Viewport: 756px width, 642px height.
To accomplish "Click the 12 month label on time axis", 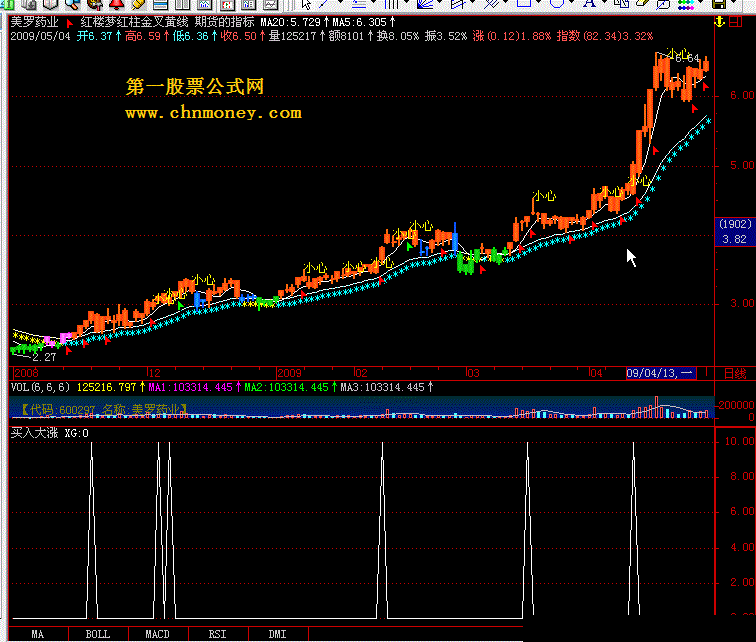I will click(154, 373).
